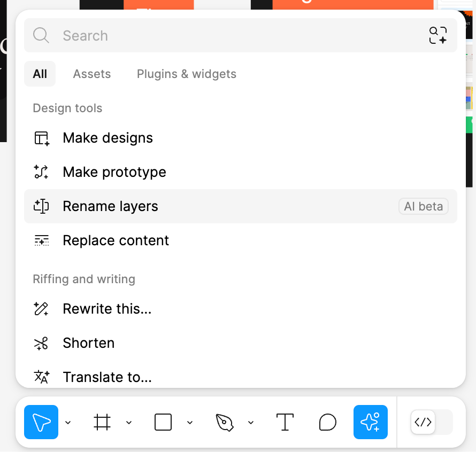
Task: Choose Make designs action
Action: [241, 138]
